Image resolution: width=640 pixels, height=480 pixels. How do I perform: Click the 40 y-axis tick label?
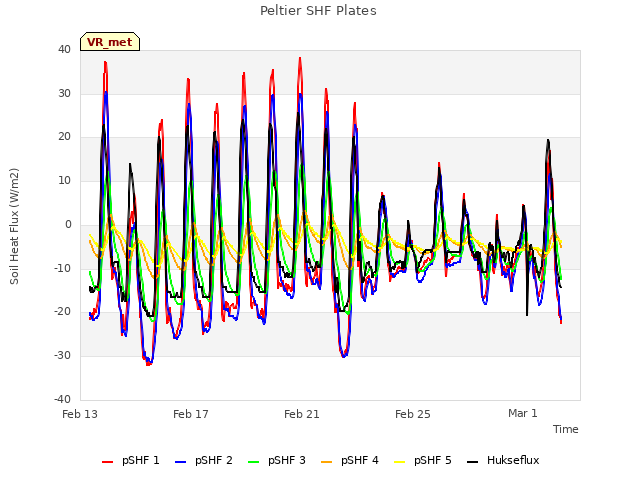click(64, 49)
